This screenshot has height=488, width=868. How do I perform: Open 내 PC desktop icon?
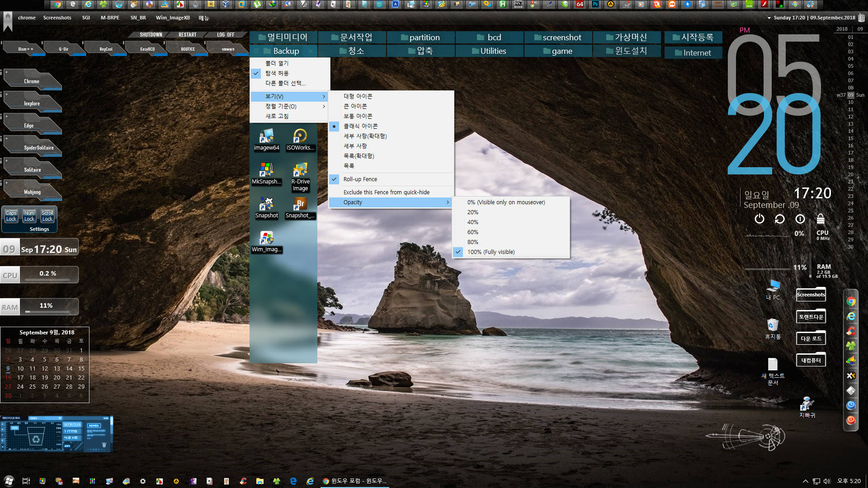click(773, 290)
